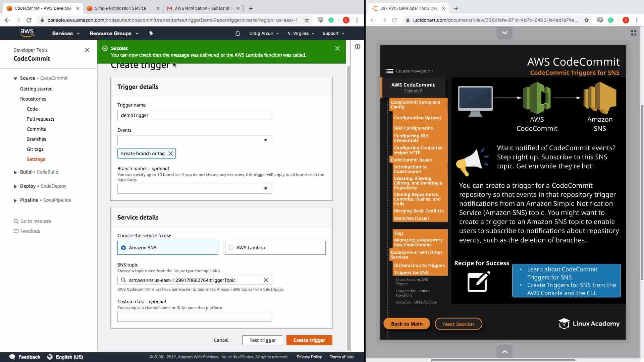Click the Create trigger button

pyautogui.click(x=309, y=340)
